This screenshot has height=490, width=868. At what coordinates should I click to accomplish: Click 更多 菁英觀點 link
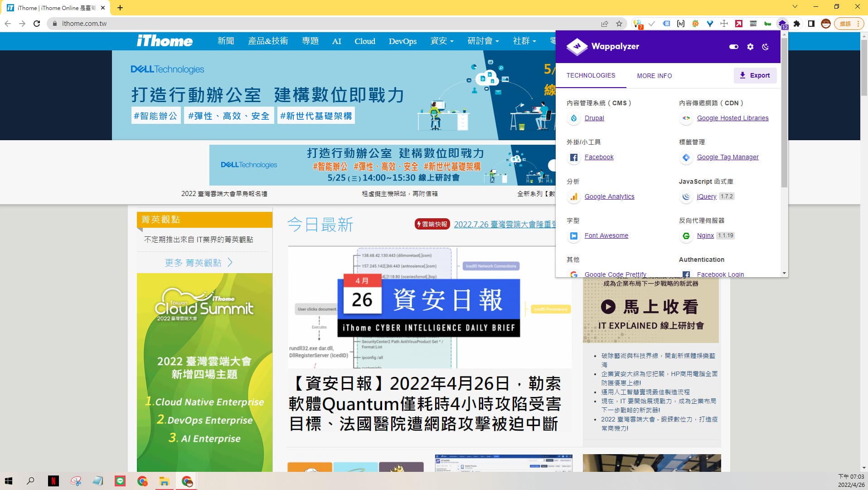[x=199, y=263]
